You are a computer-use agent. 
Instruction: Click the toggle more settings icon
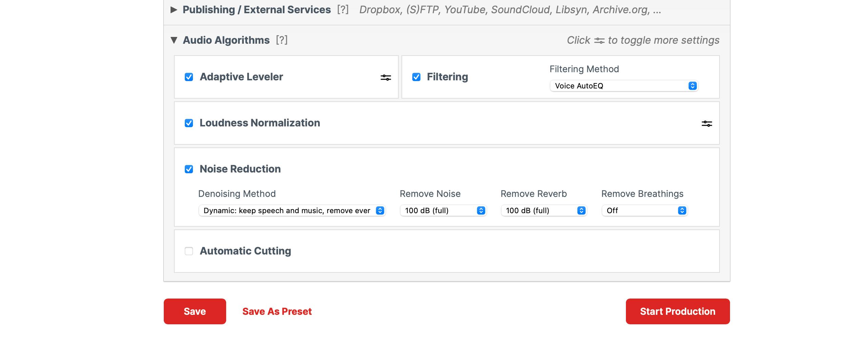(x=600, y=40)
